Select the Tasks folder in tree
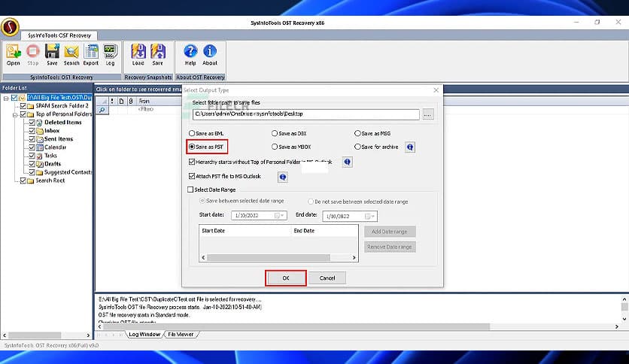The image size is (629, 364). [50, 156]
